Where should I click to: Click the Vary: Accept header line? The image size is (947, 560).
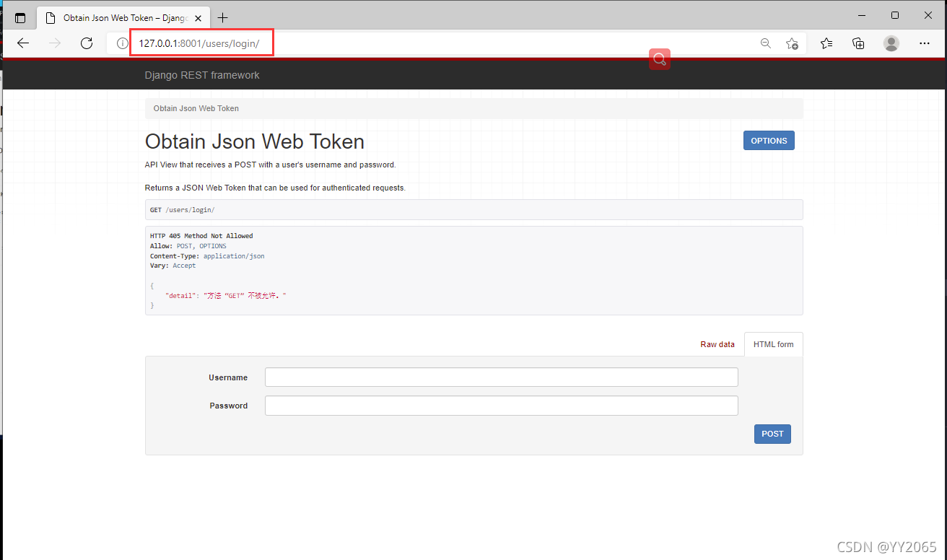[173, 266]
